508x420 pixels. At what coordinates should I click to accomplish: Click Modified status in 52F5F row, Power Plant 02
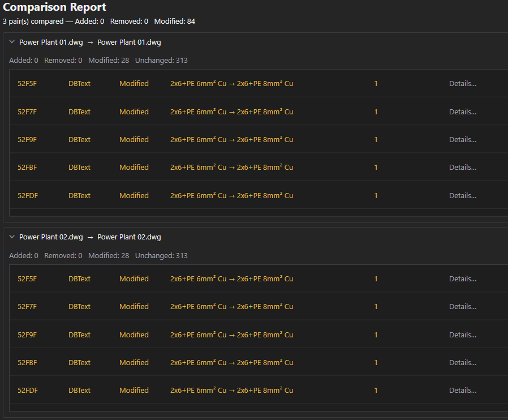pos(134,279)
